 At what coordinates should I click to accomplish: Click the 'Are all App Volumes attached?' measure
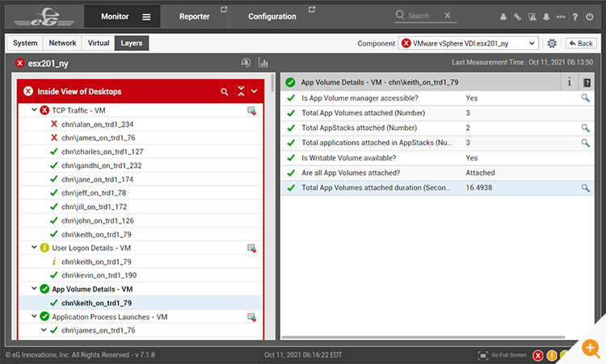(x=437, y=173)
